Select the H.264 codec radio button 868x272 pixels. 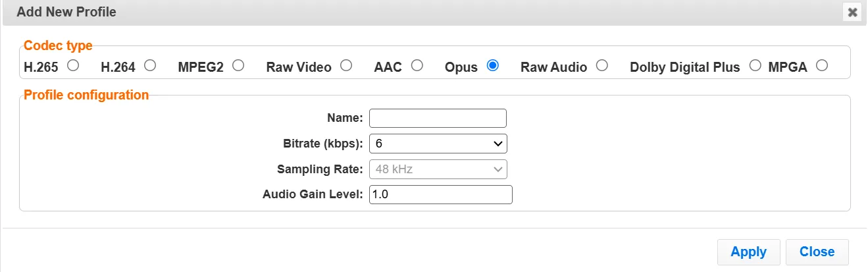(x=150, y=65)
